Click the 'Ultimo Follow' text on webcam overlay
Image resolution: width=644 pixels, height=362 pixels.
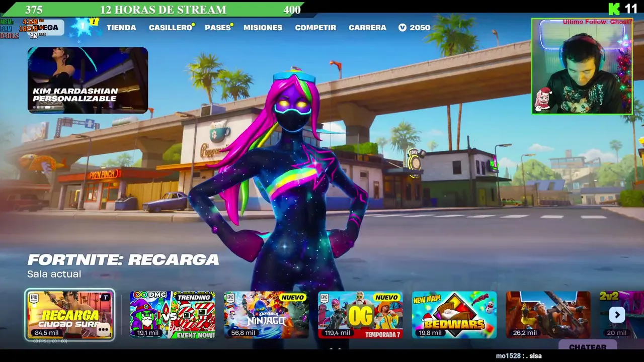pyautogui.click(x=597, y=22)
